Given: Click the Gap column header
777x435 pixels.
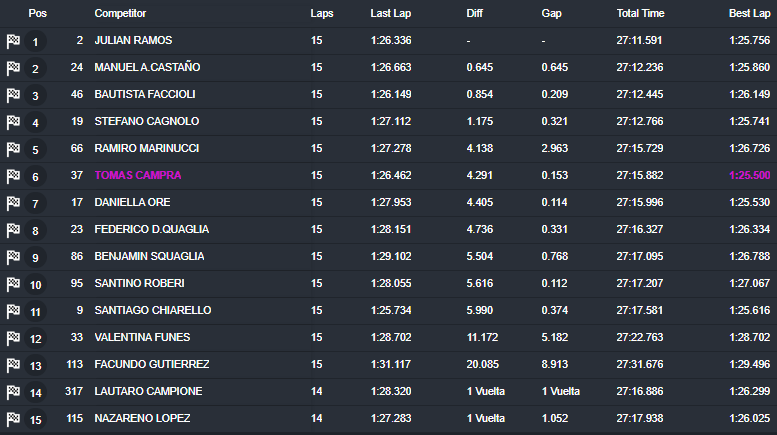Looking at the screenshot, I should click(x=551, y=14).
